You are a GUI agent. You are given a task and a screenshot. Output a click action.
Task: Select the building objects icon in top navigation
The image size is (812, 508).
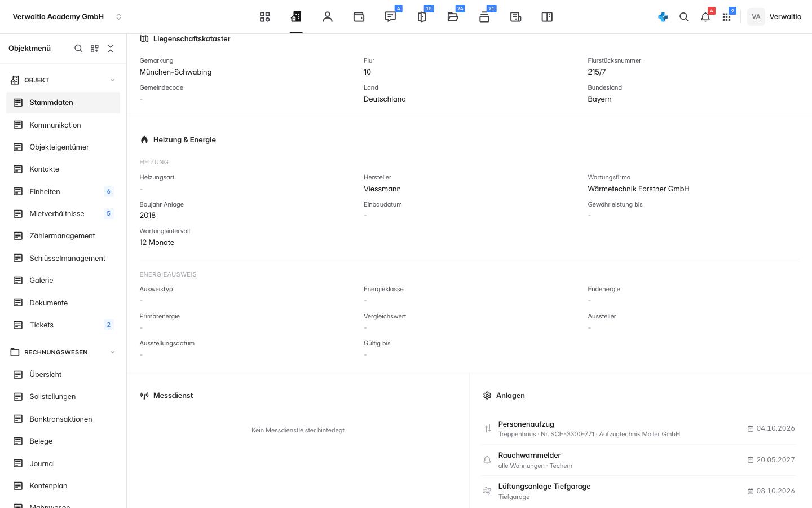[296, 17]
